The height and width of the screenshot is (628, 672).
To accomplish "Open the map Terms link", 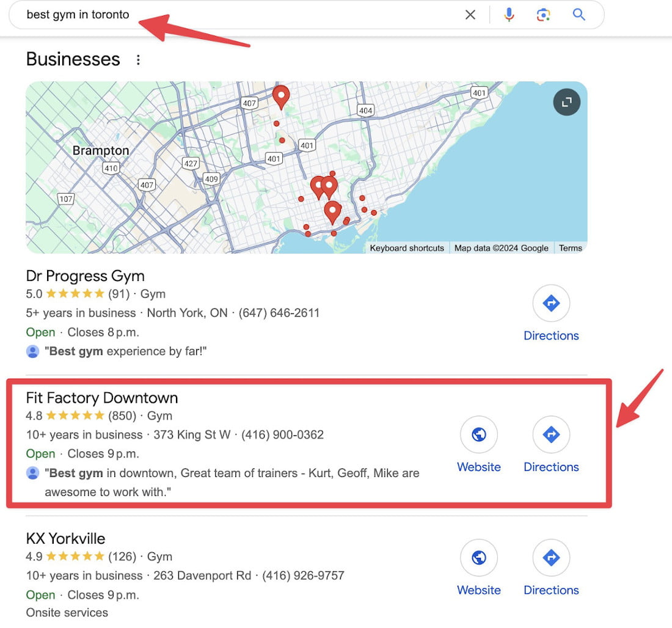I will (x=571, y=248).
